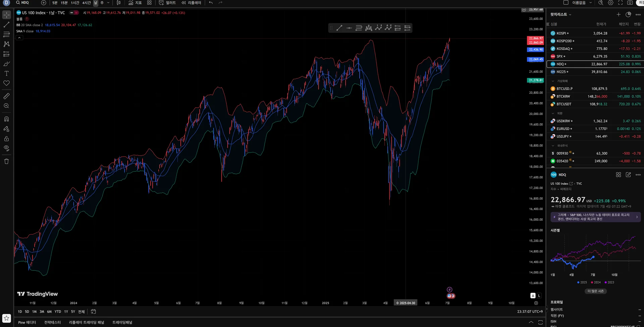Image resolution: width=644 pixels, height=327 pixels.
Task: Open NDQ detail grid view icon
Action: [x=619, y=175]
